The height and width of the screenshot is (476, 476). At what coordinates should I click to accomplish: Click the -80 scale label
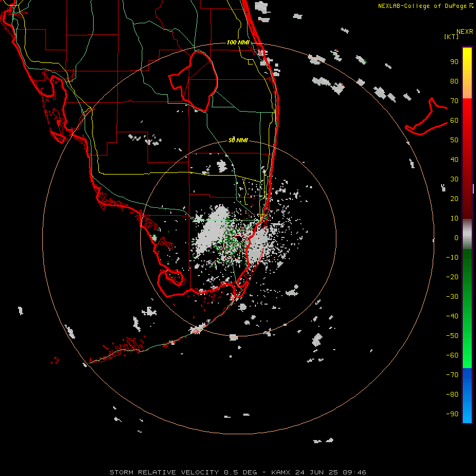pyautogui.click(x=452, y=395)
